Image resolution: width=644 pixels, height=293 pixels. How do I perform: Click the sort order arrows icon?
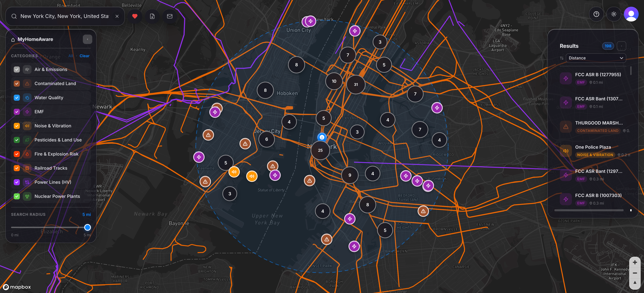coord(562,58)
